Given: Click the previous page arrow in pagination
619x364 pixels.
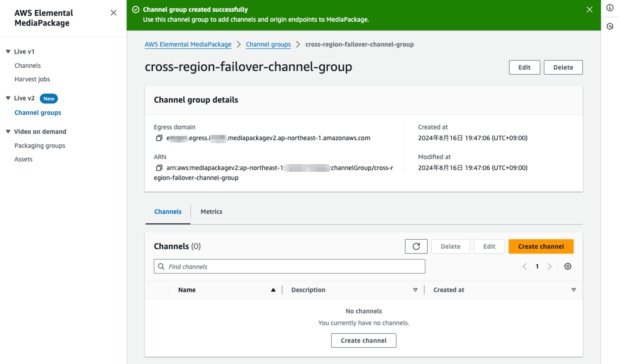Looking at the screenshot, I should 525,266.
